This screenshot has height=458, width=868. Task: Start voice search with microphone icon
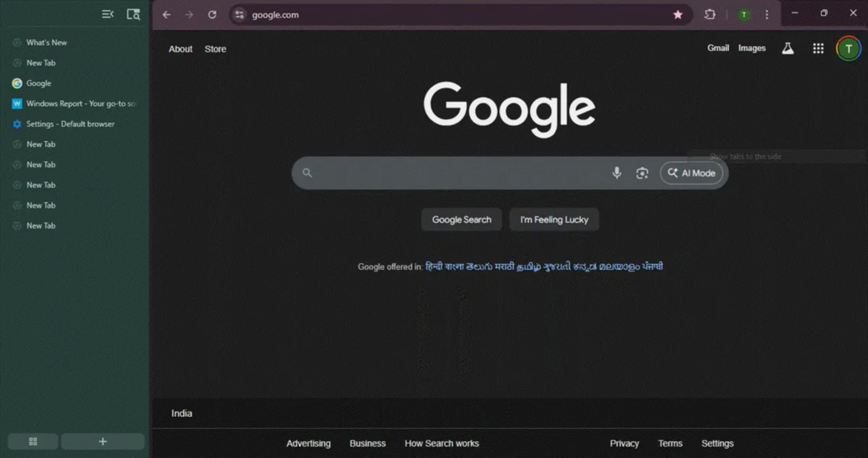(616, 173)
